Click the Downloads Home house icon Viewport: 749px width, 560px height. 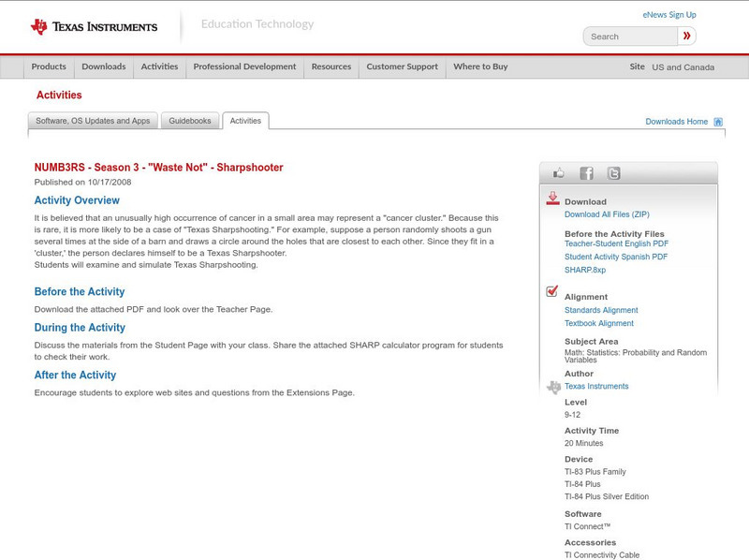point(716,120)
